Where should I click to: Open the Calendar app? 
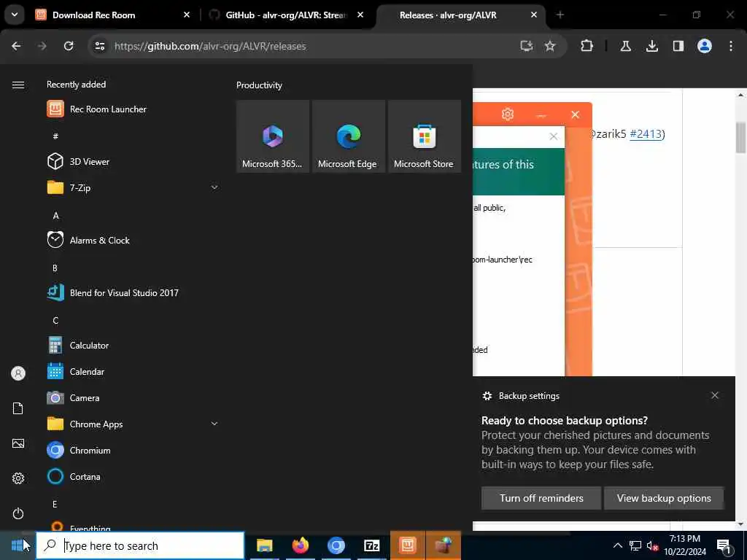pos(133,371)
